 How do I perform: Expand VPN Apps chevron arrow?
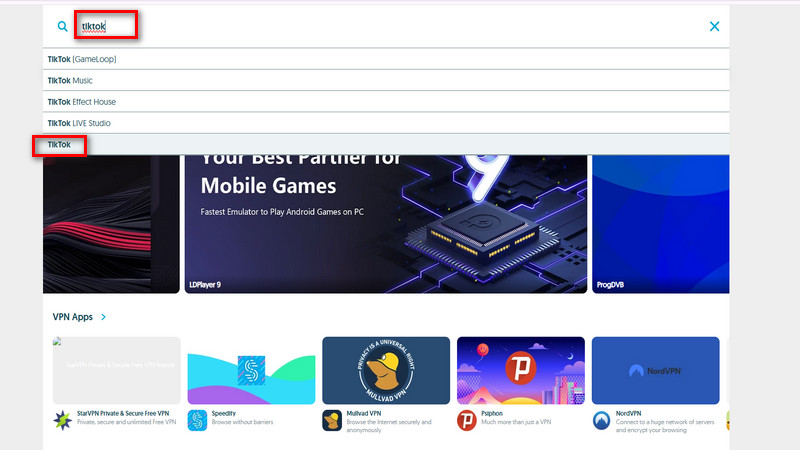[104, 317]
